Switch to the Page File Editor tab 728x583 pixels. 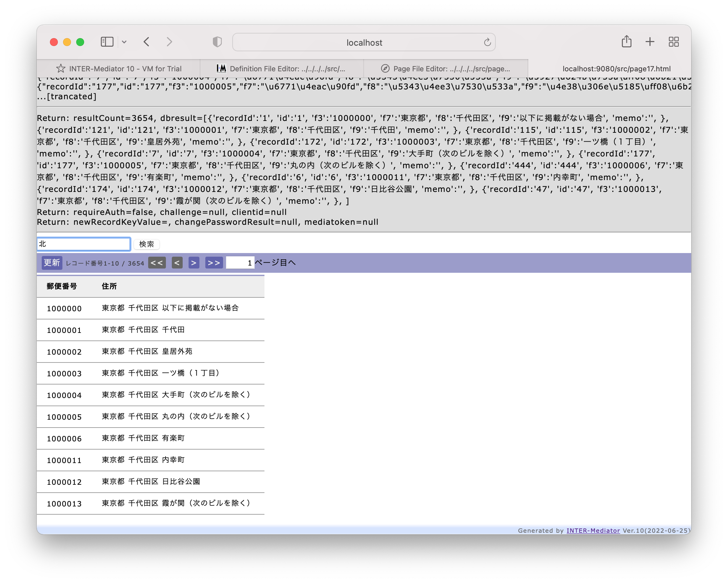click(446, 69)
